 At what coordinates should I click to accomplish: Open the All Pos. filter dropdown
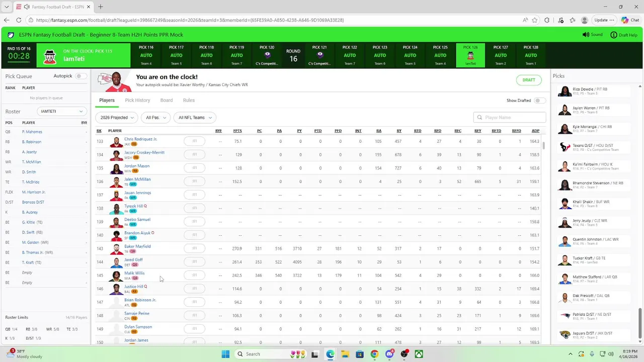coord(155,117)
